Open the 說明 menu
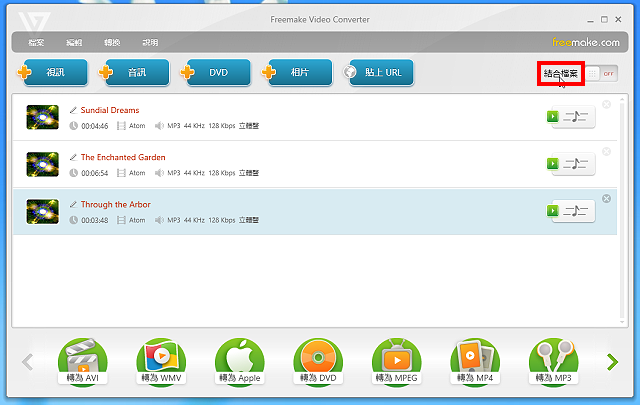This screenshot has width=640, height=405. pos(150,42)
